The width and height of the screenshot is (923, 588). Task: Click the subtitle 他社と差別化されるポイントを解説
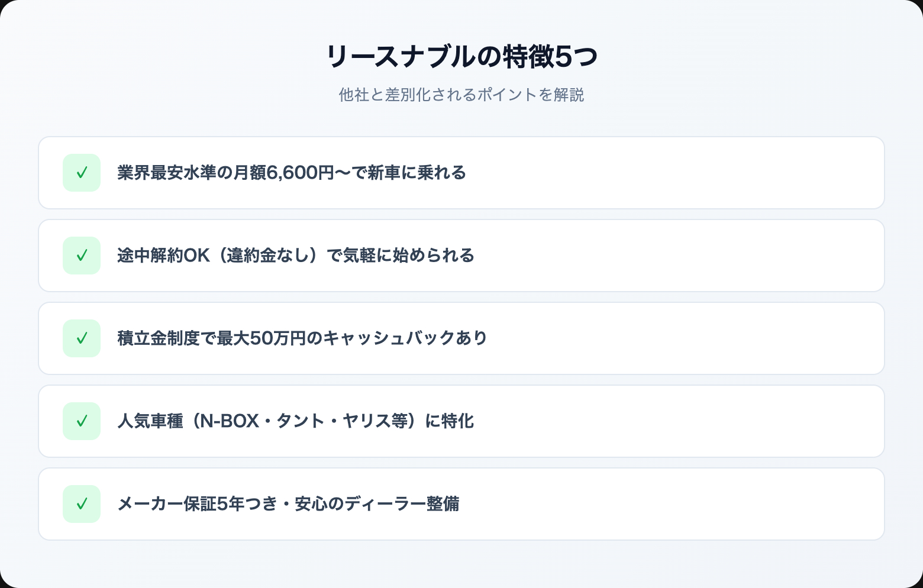(461, 95)
